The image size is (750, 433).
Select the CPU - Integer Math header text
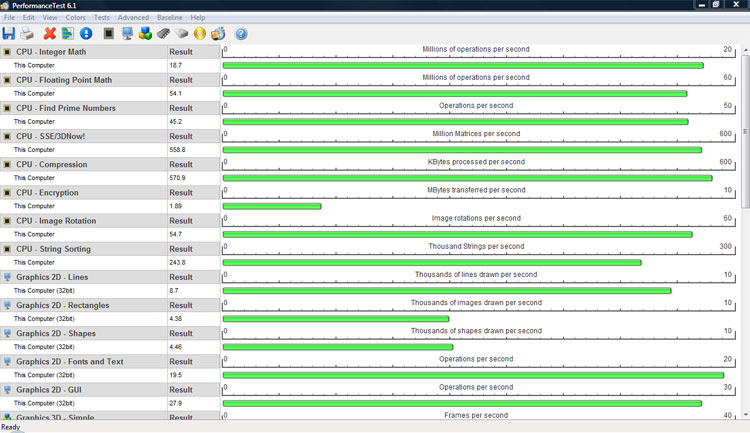51,52
